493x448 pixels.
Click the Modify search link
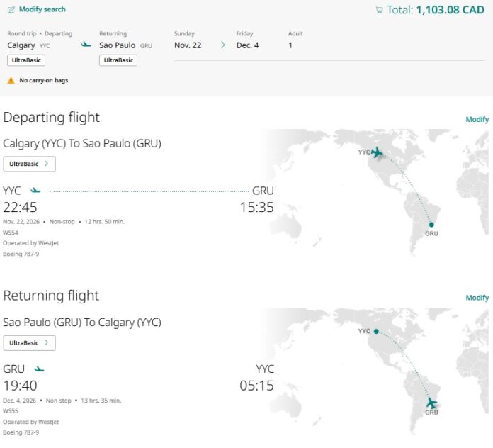point(42,10)
